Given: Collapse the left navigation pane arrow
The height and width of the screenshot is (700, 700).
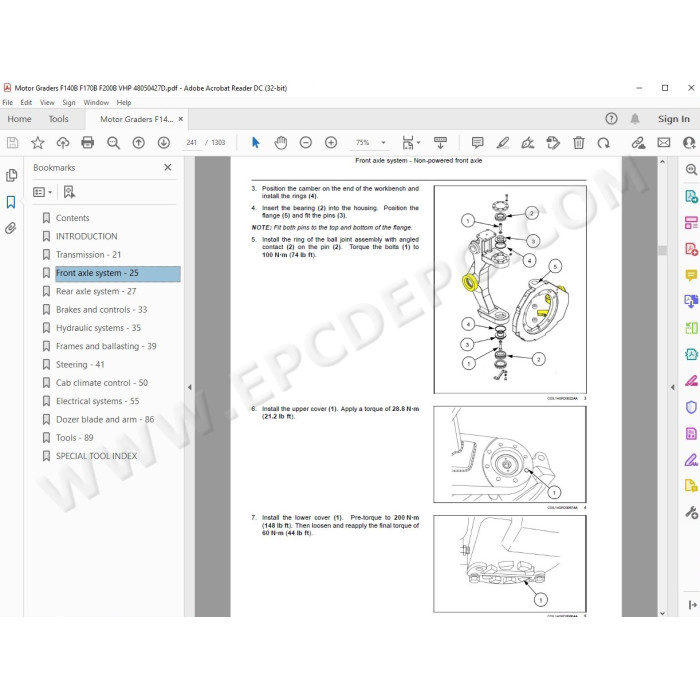Looking at the screenshot, I should [x=190, y=387].
